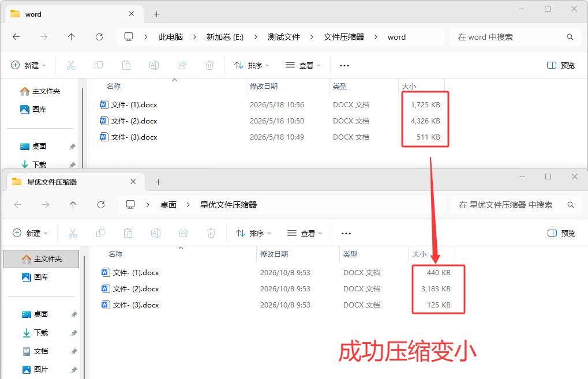Select 主文件夹 in 星优文件压缩器 sidebar
The width and height of the screenshot is (588, 379).
[x=41, y=259]
